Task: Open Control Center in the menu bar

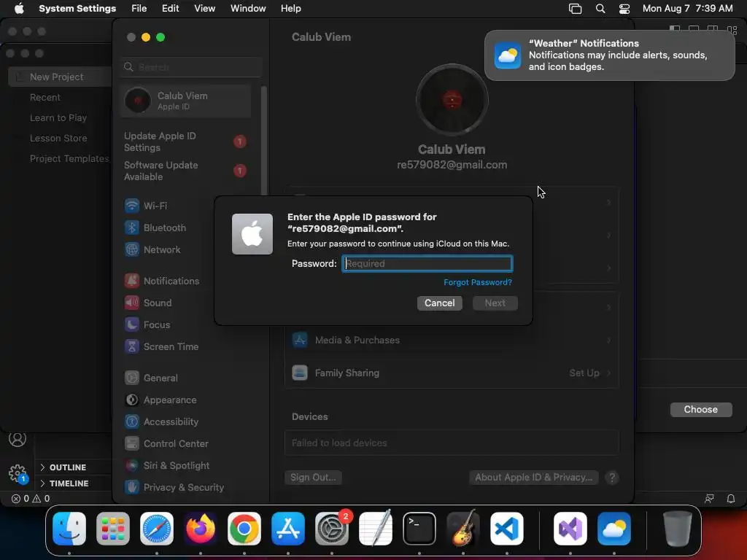Action: point(624,9)
